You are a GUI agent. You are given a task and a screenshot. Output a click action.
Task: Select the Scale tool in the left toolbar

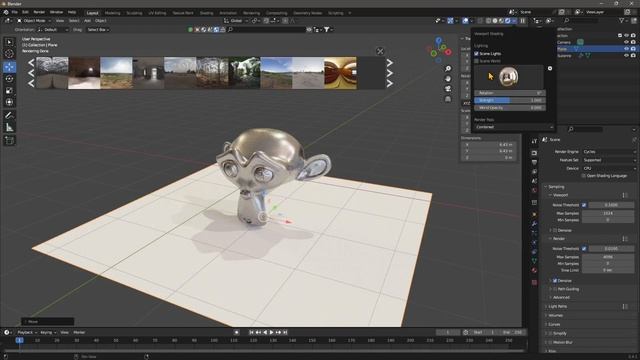click(x=9, y=90)
